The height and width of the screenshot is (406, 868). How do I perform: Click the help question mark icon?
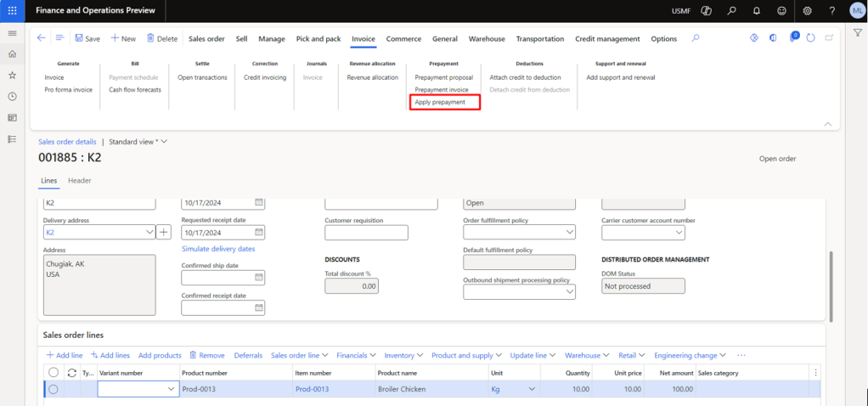(831, 11)
